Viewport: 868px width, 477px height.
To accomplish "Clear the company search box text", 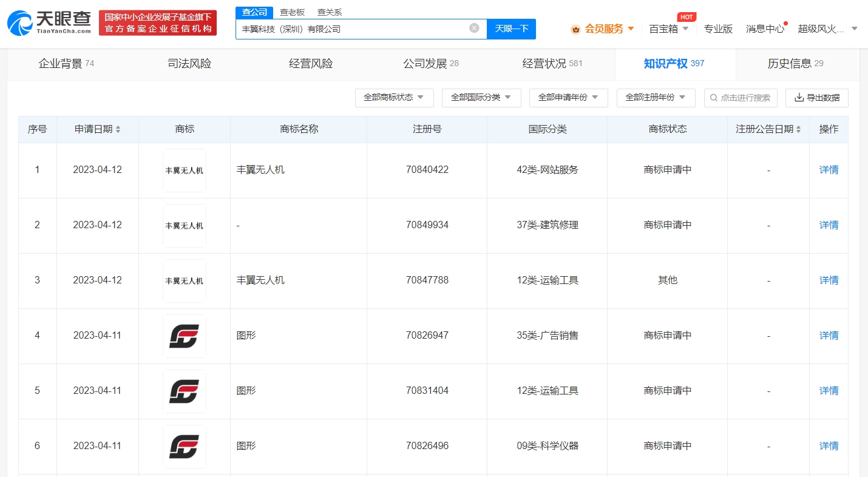I will click(x=474, y=28).
